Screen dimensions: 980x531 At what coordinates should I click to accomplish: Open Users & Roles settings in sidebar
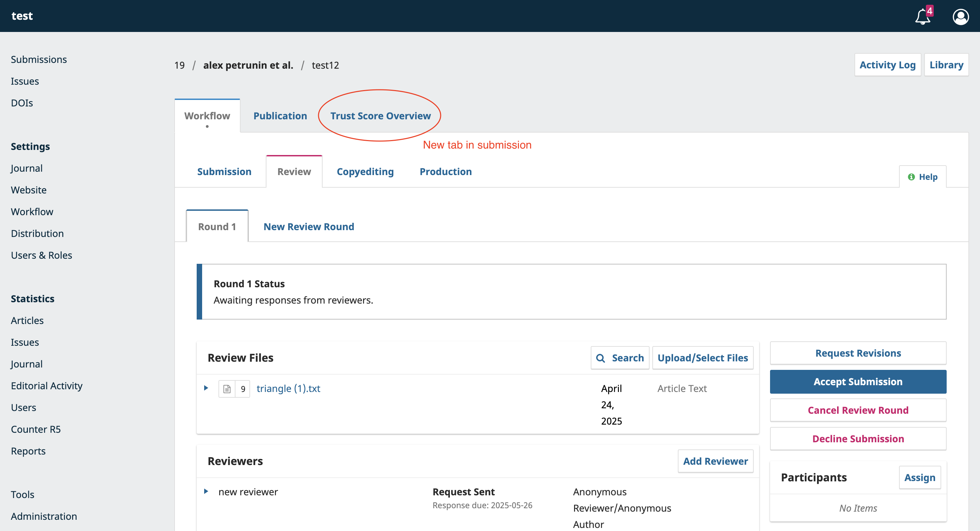[42, 255]
